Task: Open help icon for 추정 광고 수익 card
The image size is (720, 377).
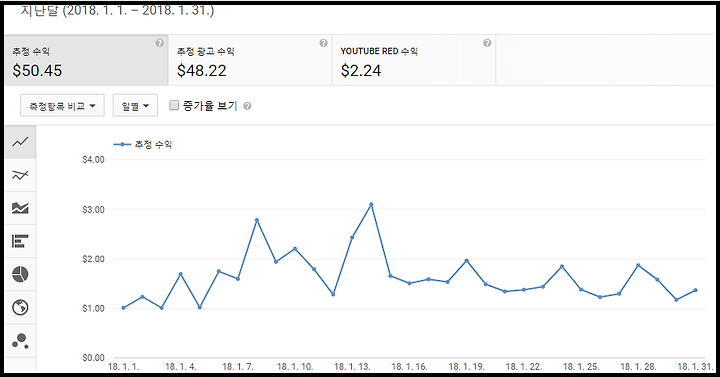Action: 323,43
